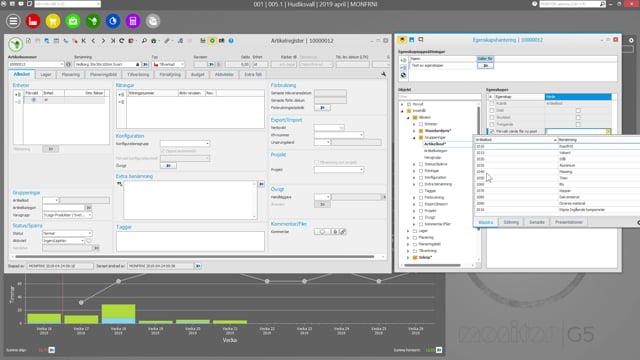Click the magnifier search icon in toolbar
This screenshot has height=360, width=640.
(144, 41)
